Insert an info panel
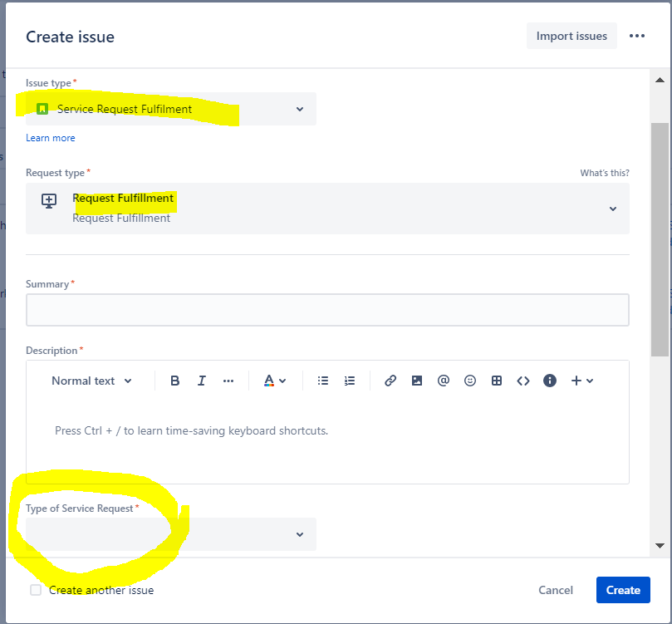 550,381
